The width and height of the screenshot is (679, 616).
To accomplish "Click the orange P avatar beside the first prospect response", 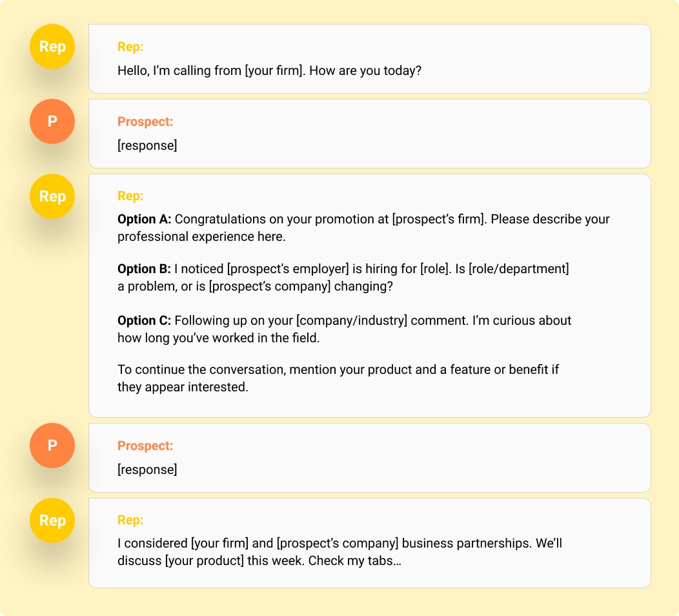I will tap(52, 121).
